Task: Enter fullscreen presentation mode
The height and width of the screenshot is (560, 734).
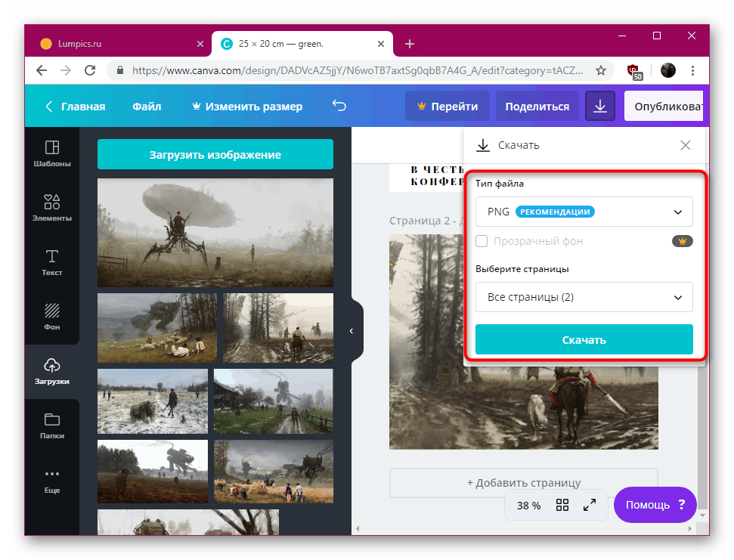Action: [590, 505]
